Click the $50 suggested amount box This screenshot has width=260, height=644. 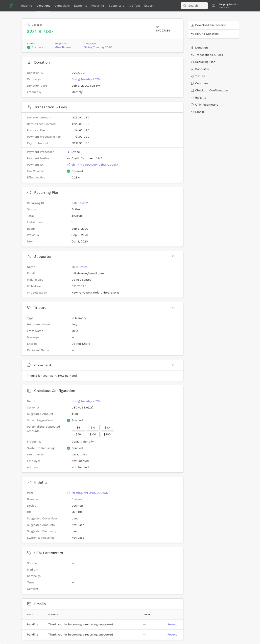(x=78, y=434)
